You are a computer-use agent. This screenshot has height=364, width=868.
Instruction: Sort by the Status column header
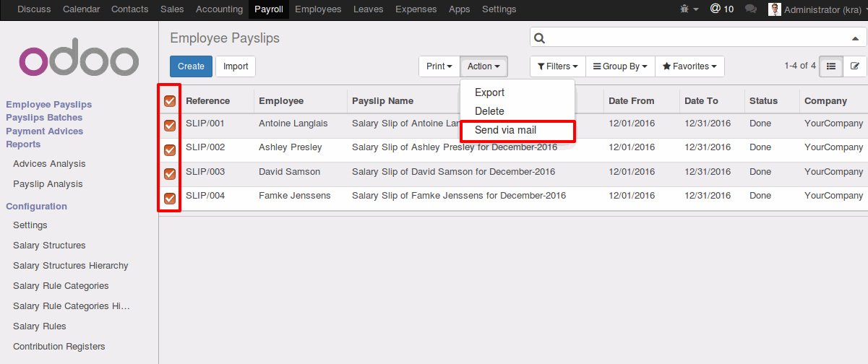click(763, 101)
